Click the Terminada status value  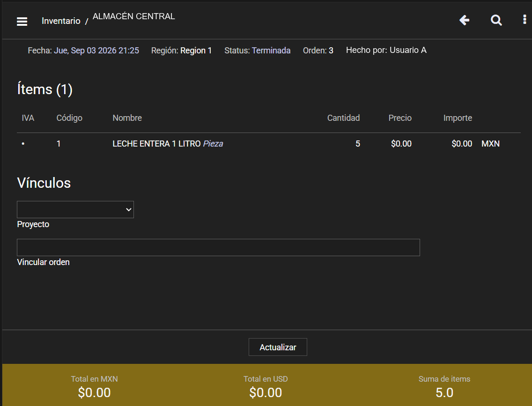click(271, 51)
